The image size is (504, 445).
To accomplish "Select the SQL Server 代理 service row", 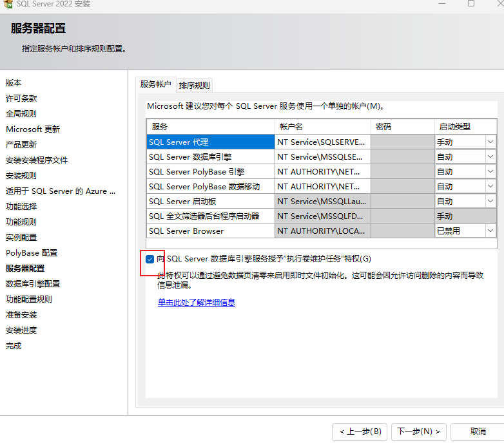I will (211, 142).
